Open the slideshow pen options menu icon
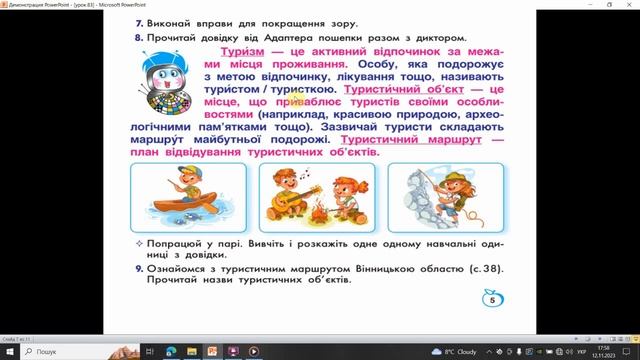 click(588, 339)
